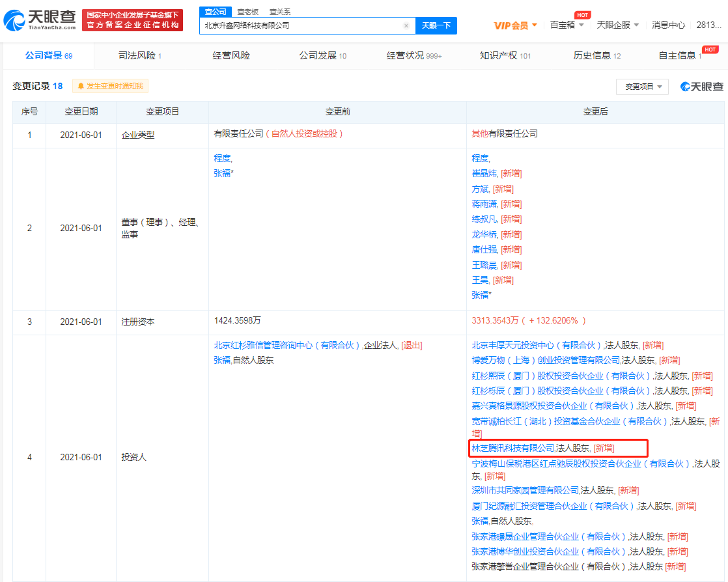The height and width of the screenshot is (582, 728).
Task: Open 消息中心 in the header
Action: tap(668, 25)
